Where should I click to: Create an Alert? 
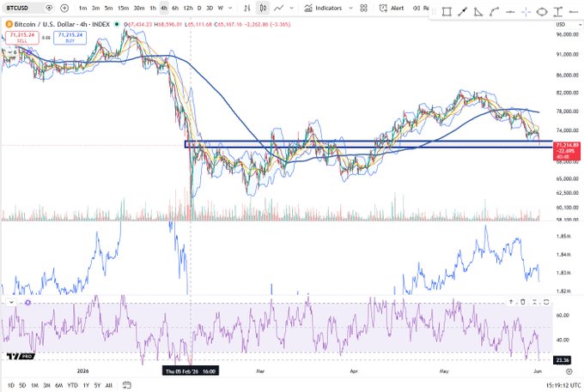pyautogui.click(x=392, y=8)
